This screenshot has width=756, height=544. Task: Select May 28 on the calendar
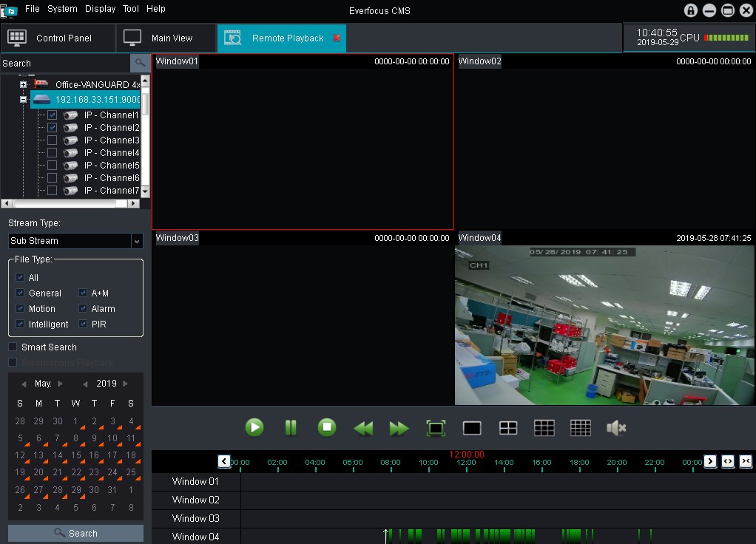click(x=58, y=490)
